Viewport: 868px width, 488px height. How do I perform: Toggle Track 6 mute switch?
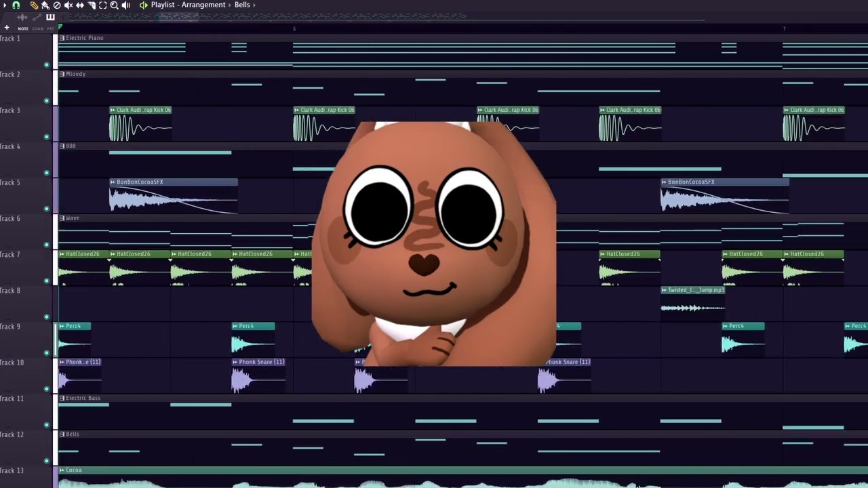46,245
